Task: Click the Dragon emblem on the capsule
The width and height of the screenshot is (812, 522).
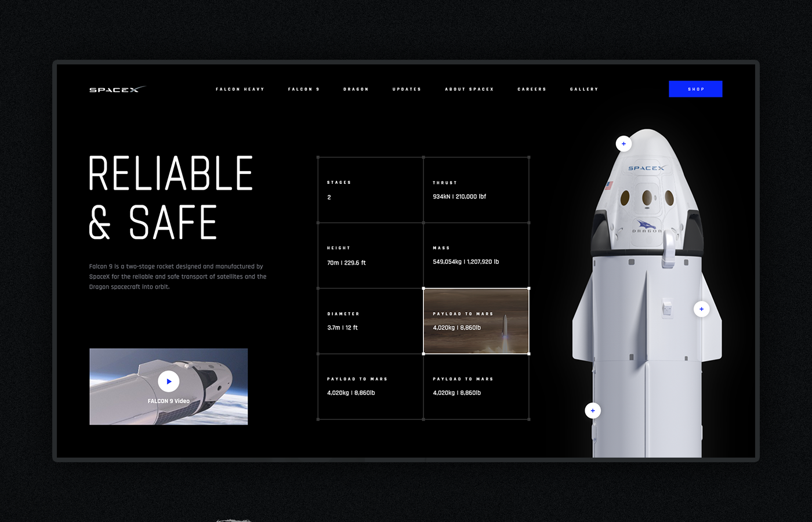Action: point(647,226)
